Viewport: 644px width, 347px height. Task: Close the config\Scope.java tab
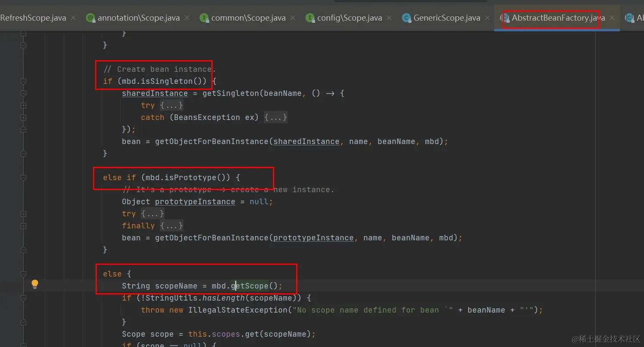[x=389, y=18]
